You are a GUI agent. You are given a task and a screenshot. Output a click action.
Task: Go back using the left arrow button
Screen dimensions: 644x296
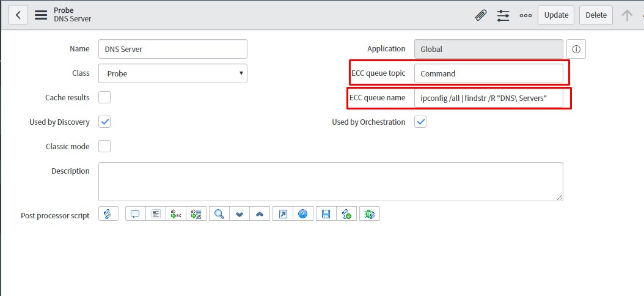coord(18,15)
